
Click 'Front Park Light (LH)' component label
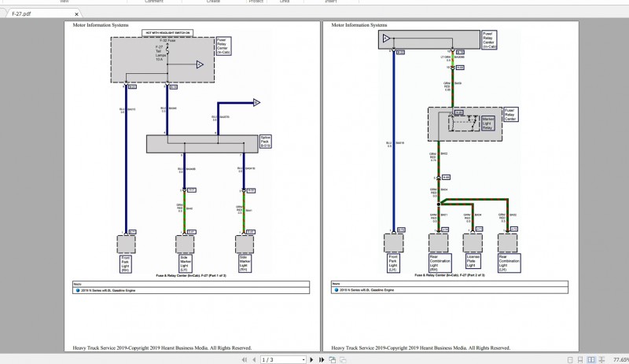393,263
